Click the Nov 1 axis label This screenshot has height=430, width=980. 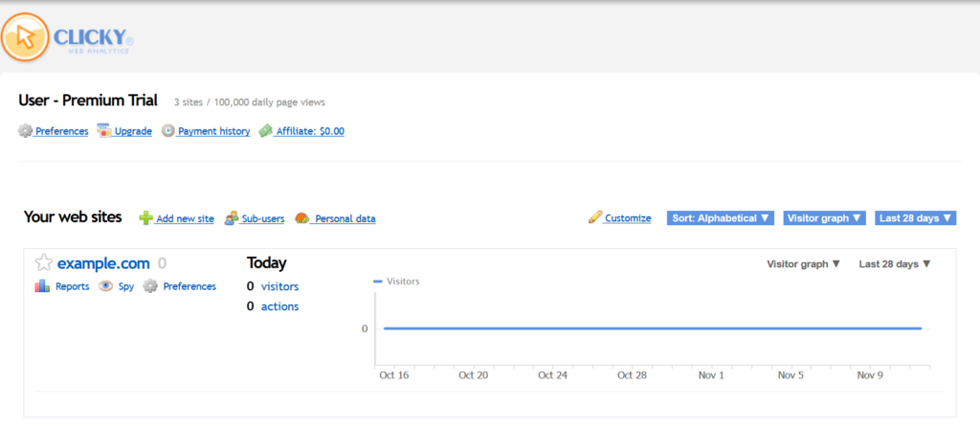tap(711, 375)
